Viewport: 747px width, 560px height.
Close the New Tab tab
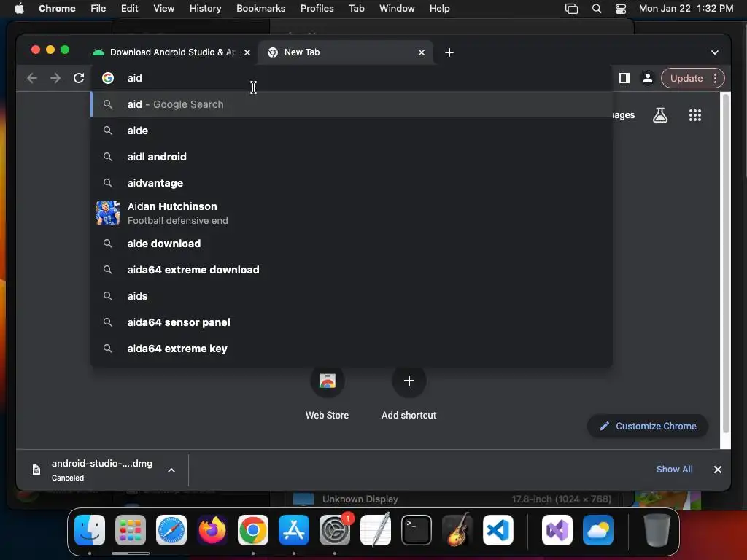point(421,52)
